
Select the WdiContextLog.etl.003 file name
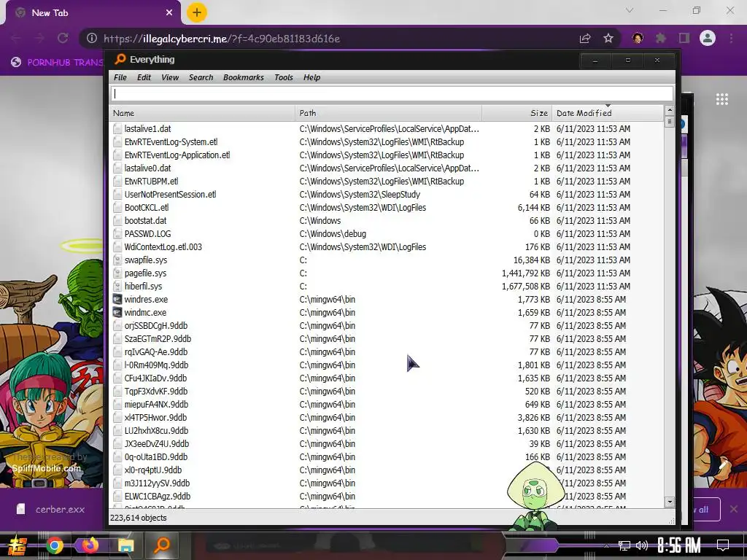(x=163, y=246)
